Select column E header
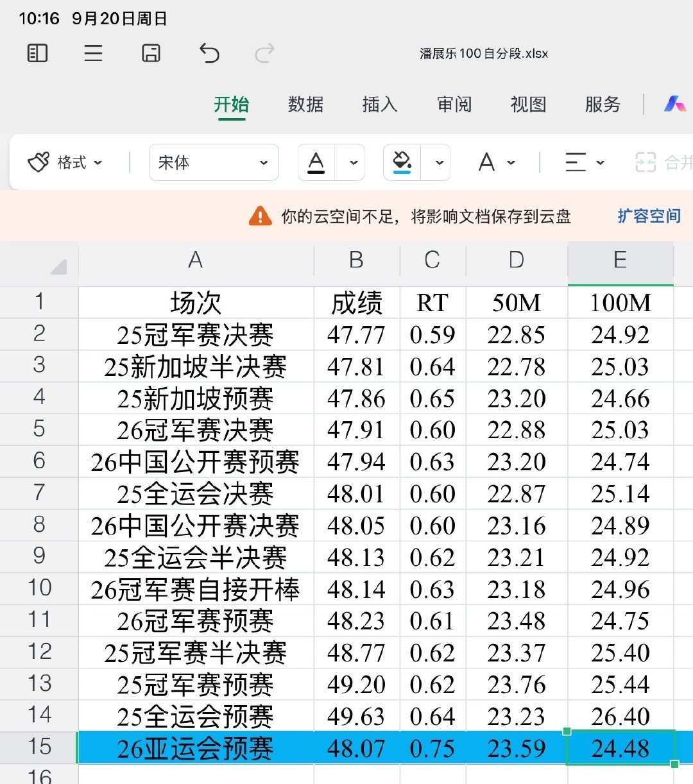 coord(620,260)
